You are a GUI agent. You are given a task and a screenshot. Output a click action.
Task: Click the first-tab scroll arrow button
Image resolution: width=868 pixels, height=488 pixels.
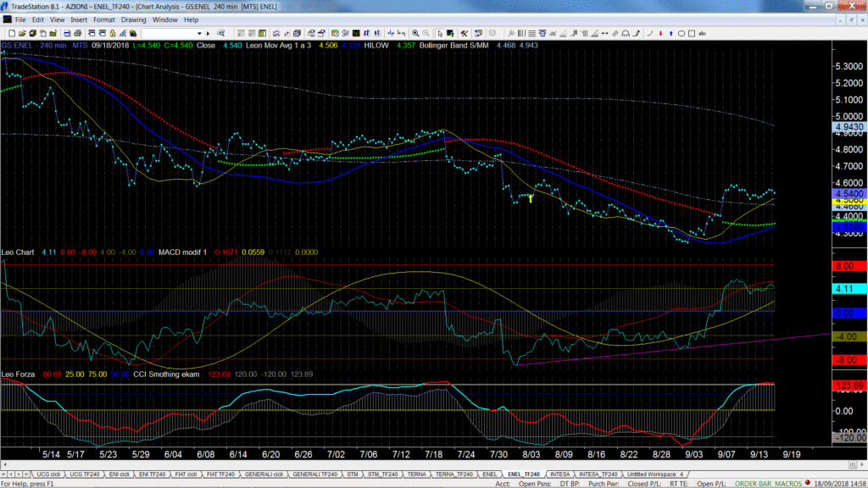[4, 474]
